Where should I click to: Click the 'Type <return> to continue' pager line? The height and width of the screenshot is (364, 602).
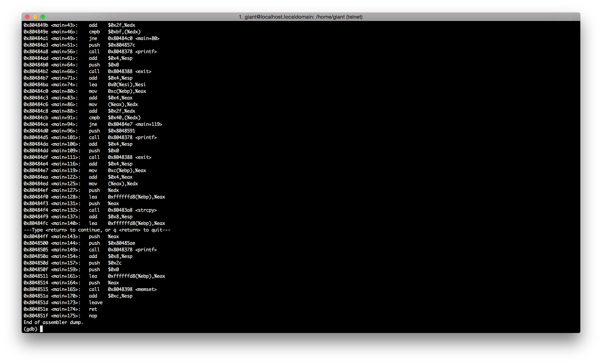(97, 230)
